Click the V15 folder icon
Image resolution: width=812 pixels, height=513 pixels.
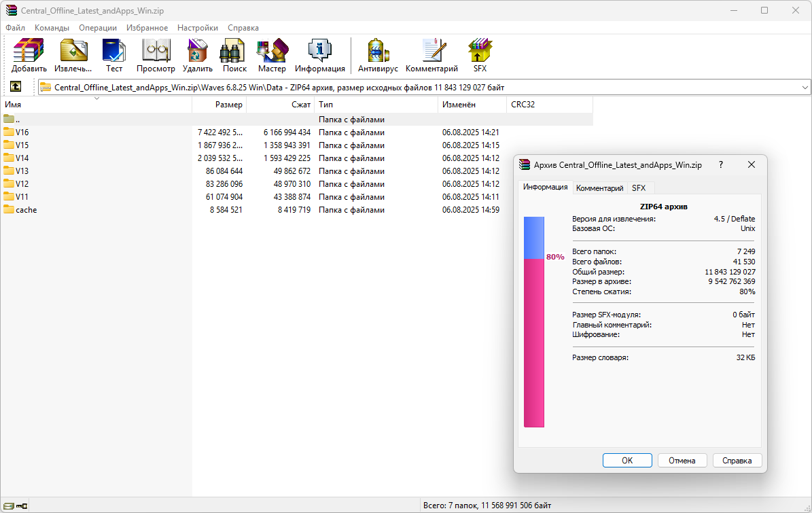coord(9,145)
